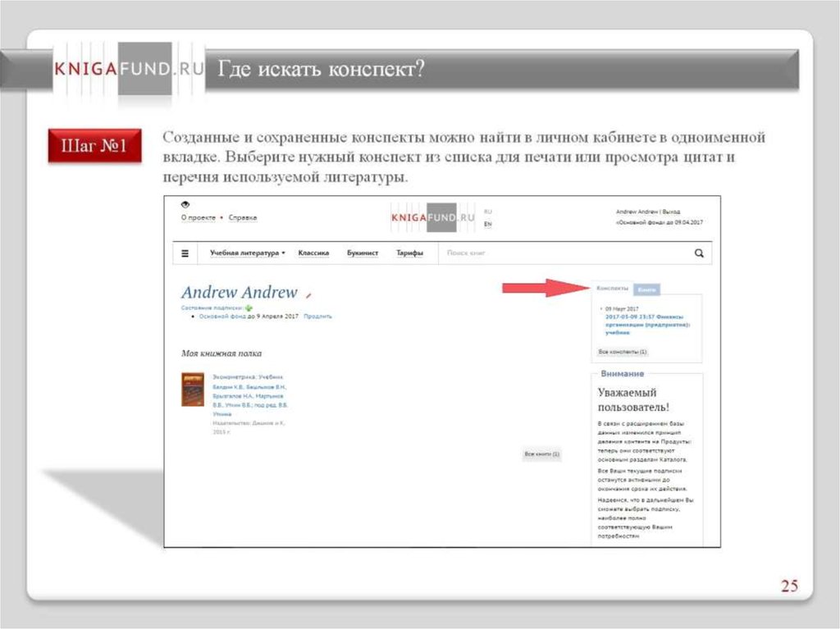Image resolution: width=840 pixels, height=629 pixels.
Task: Expand the Учебная литература dropdown
Action: pyautogui.click(x=247, y=253)
